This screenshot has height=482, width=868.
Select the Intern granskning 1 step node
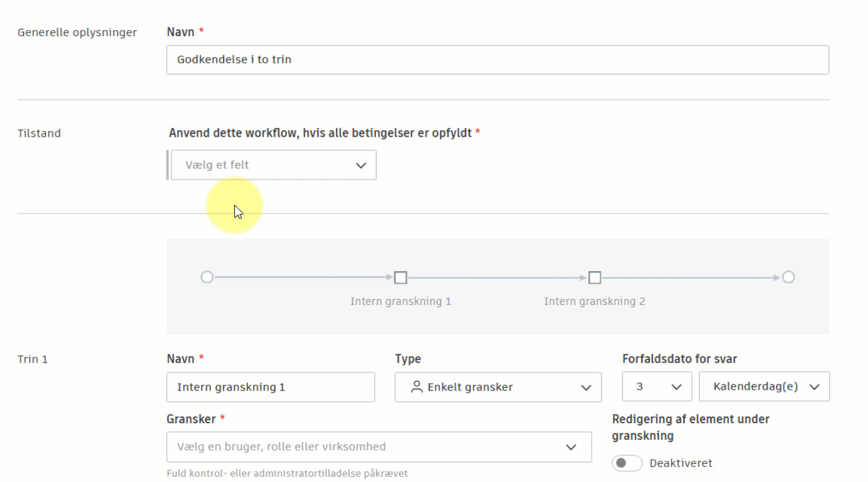[401, 276]
